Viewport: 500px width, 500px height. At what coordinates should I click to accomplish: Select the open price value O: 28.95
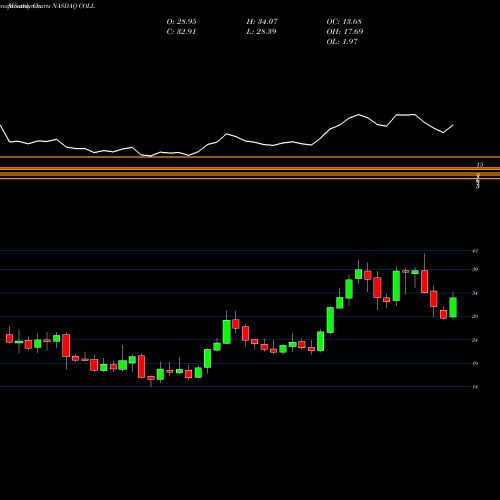point(181,22)
